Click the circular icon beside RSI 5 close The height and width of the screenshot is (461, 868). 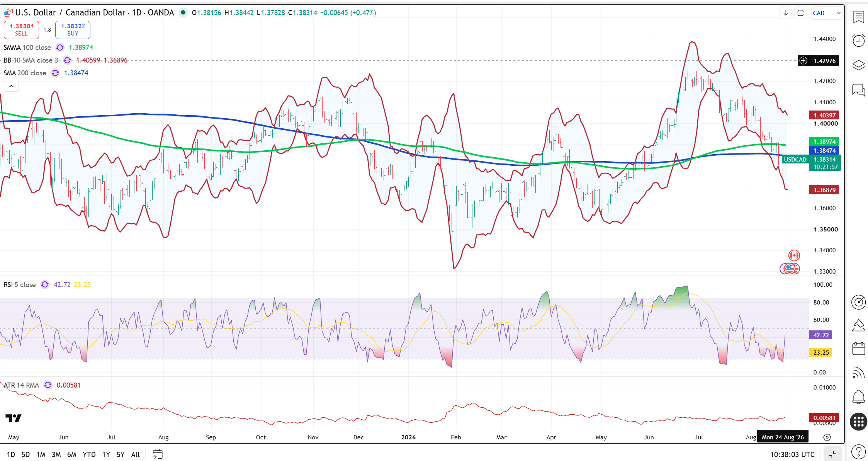[x=45, y=285]
